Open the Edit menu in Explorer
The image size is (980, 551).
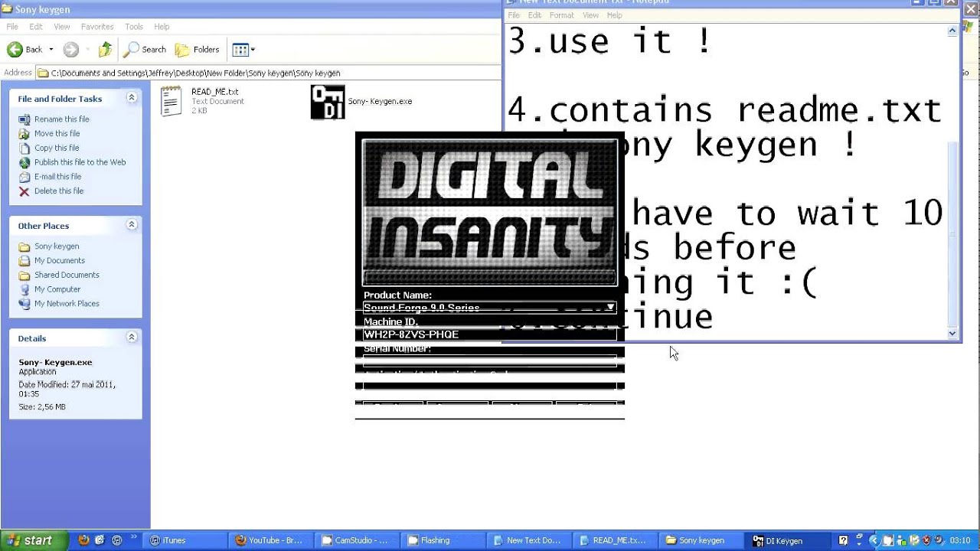pyautogui.click(x=36, y=27)
